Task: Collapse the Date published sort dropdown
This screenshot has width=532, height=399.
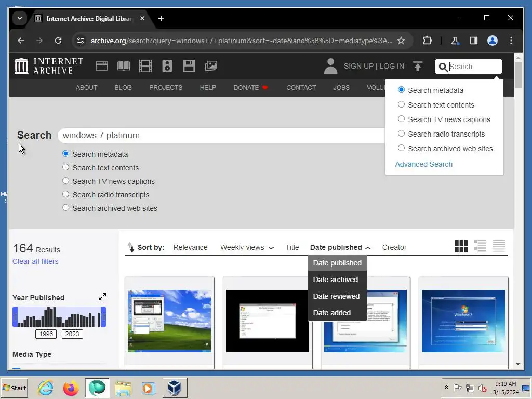Action: pyautogui.click(x=368, y=248)
